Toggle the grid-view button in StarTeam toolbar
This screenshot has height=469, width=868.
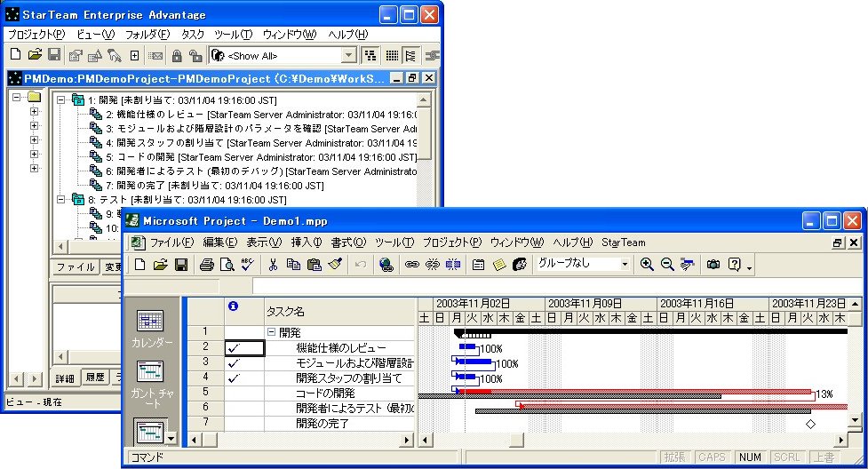[392, 55]
